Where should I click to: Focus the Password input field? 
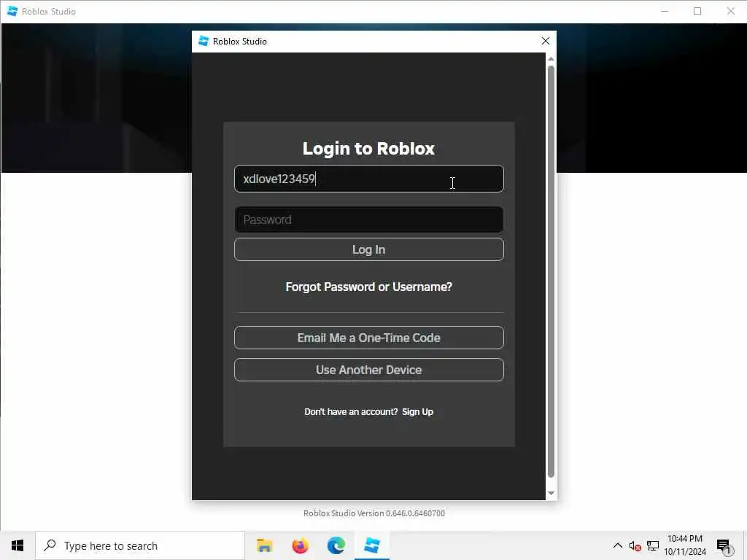[368, 219]
